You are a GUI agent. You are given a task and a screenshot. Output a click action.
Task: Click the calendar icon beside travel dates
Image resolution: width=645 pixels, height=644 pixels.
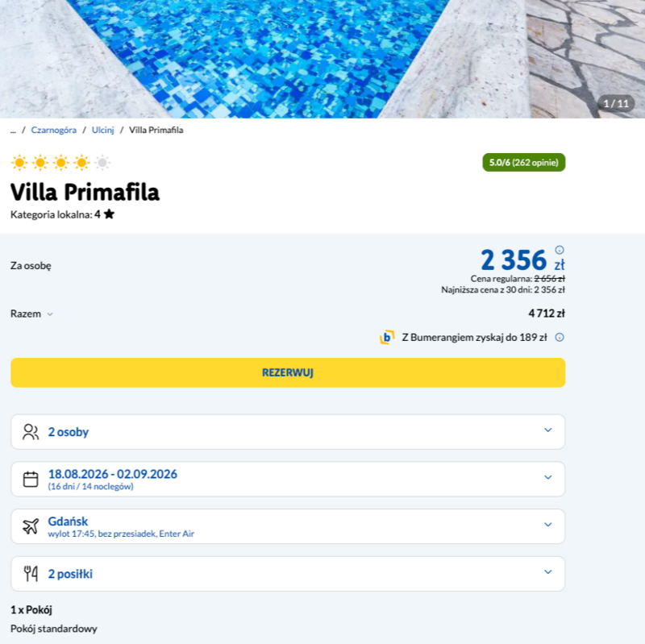click(x=31, y=479)
